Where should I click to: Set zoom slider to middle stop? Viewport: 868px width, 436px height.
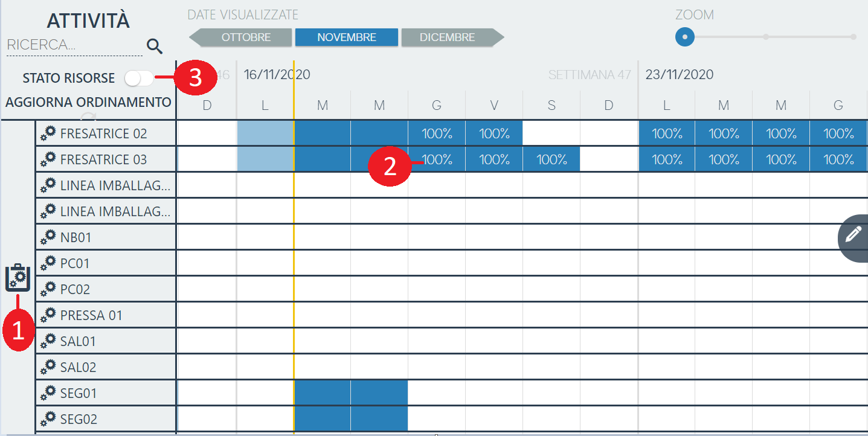coord(765,37)
